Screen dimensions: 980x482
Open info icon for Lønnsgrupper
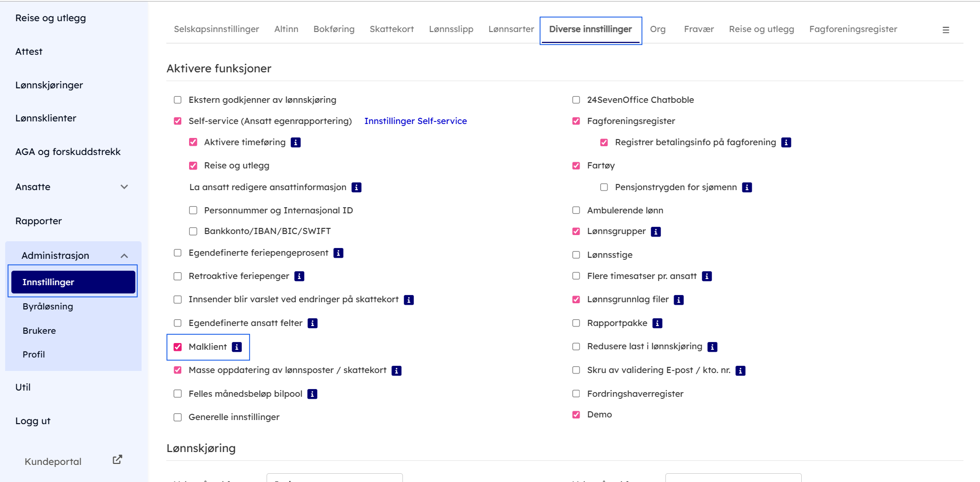click(656, 232)
